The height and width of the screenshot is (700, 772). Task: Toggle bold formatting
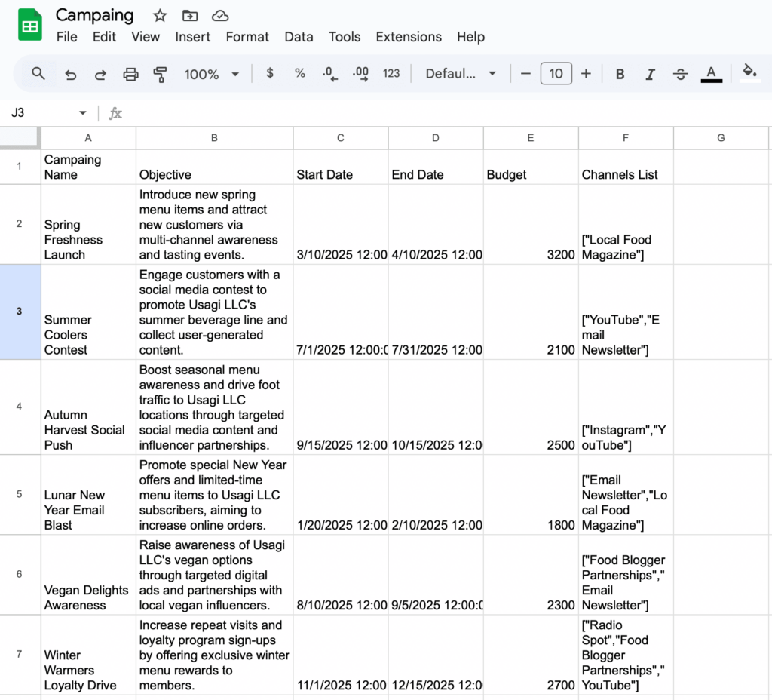(x=620, y=74)
